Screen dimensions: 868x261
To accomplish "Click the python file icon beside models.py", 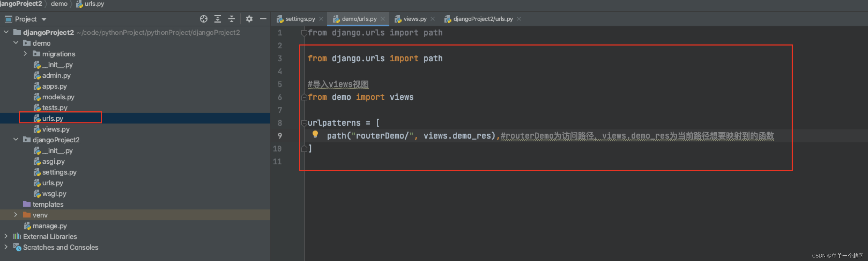I will coord(37,97).
